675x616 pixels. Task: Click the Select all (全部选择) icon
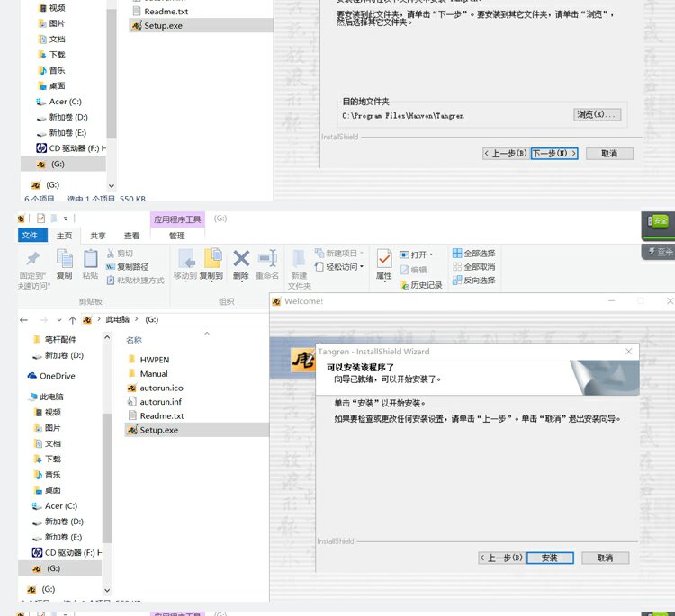457,253
